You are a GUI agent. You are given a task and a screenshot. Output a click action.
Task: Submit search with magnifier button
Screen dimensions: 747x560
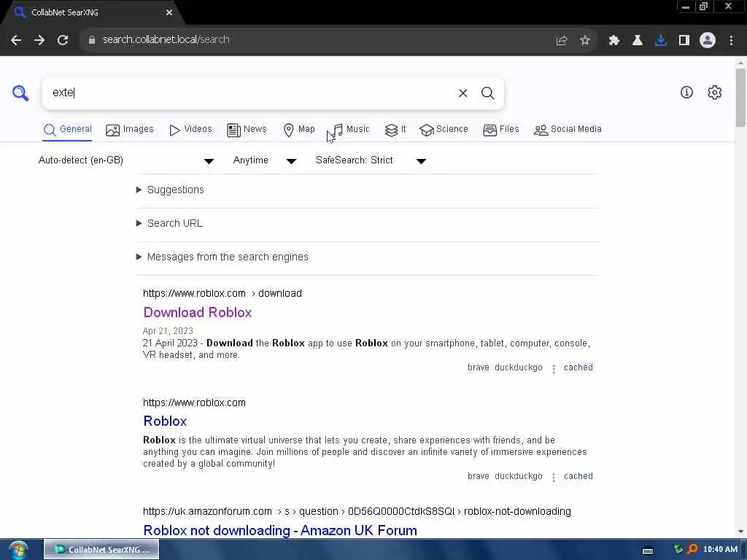coord(487,93)
